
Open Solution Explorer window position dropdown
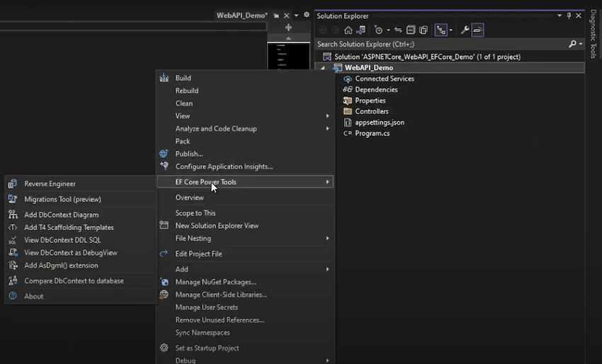pos(560,16)
